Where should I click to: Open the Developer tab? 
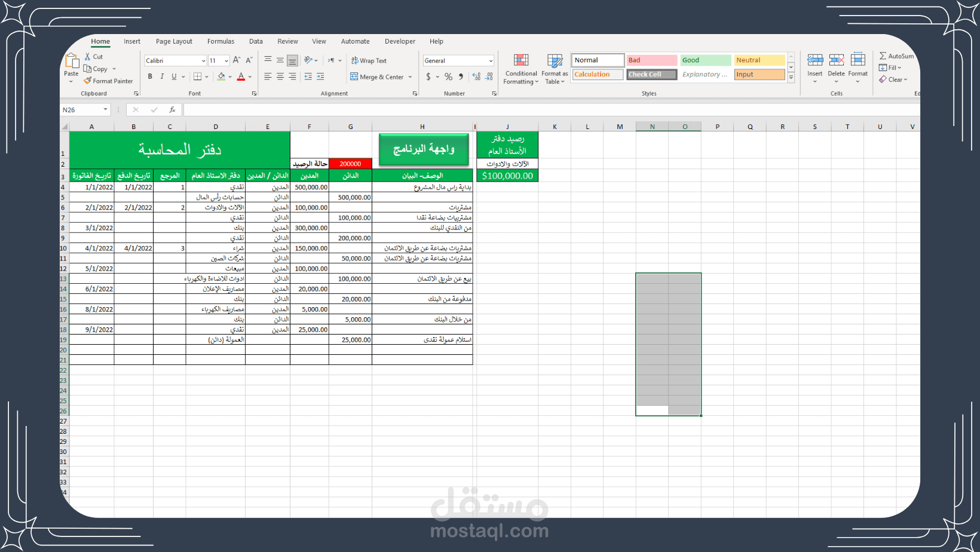(x=400, y=41)
